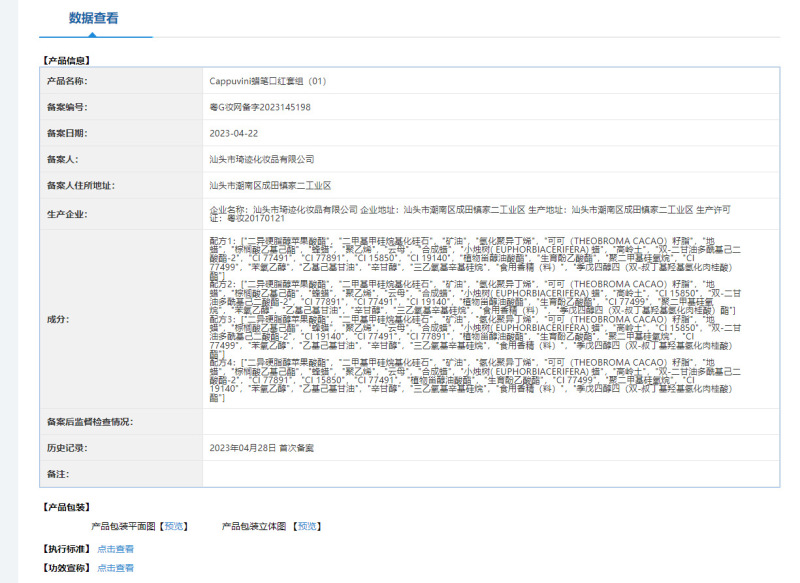Open 预览 link for 产品包装立体图
Screen dimensions: 800x583
coord(307,526)
